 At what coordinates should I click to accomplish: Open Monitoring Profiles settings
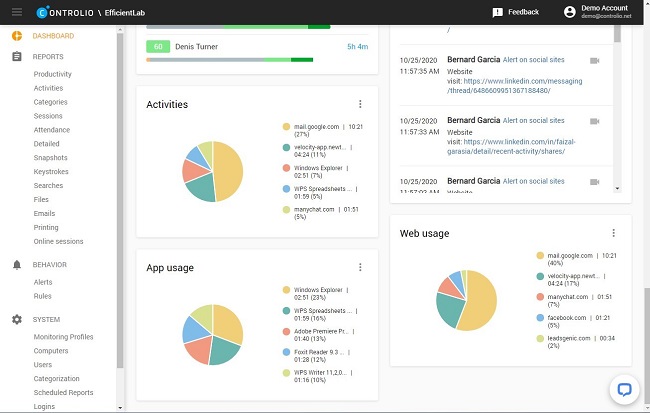click(63, 337)
